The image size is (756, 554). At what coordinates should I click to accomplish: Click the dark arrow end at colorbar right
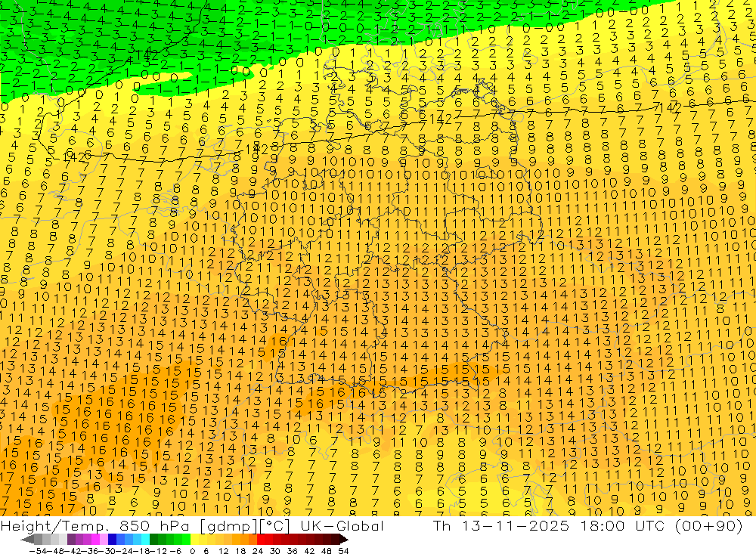[344, 540]
